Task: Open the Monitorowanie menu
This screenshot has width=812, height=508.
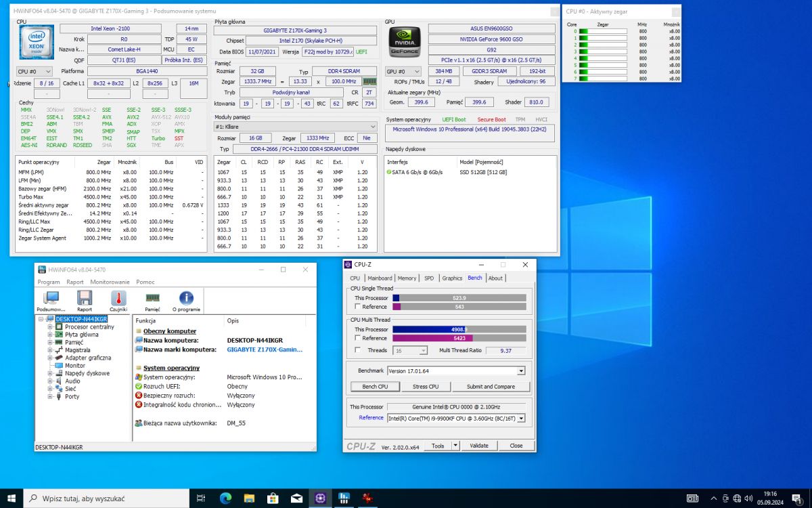Action: coord(110,282)
